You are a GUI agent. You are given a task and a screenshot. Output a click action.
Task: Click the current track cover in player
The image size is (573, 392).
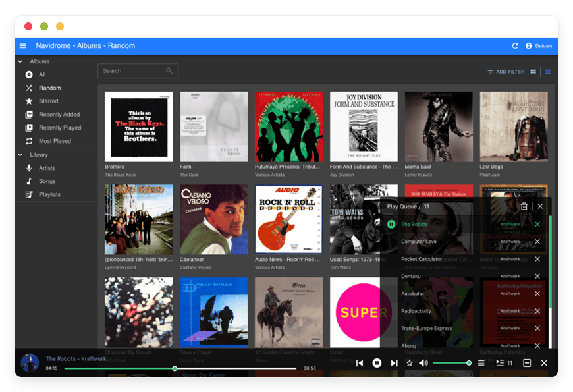pos(30,363)
